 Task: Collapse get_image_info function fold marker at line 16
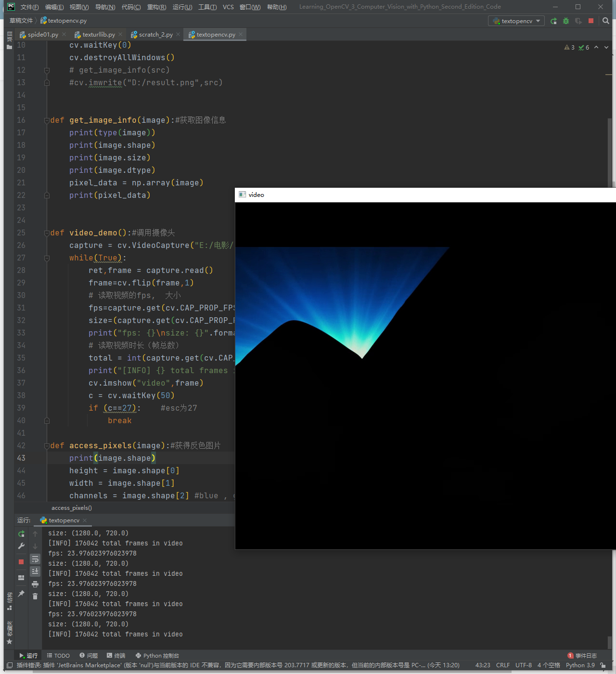pos(47,120)
